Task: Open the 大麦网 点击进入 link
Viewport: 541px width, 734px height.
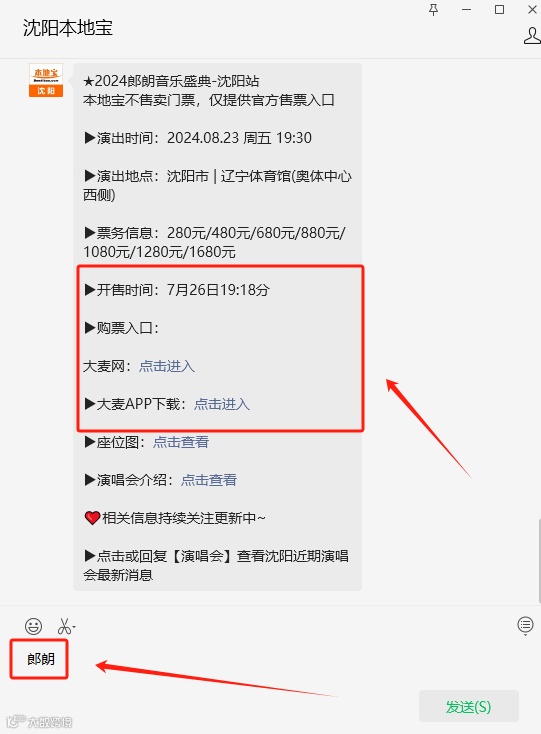Action: coord(167,366)
